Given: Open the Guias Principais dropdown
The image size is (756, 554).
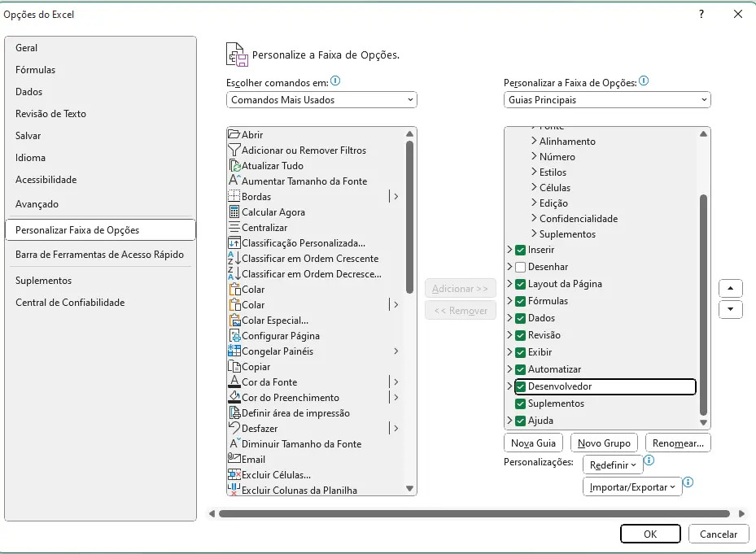Looking at the screenshot, I should 607,100.
